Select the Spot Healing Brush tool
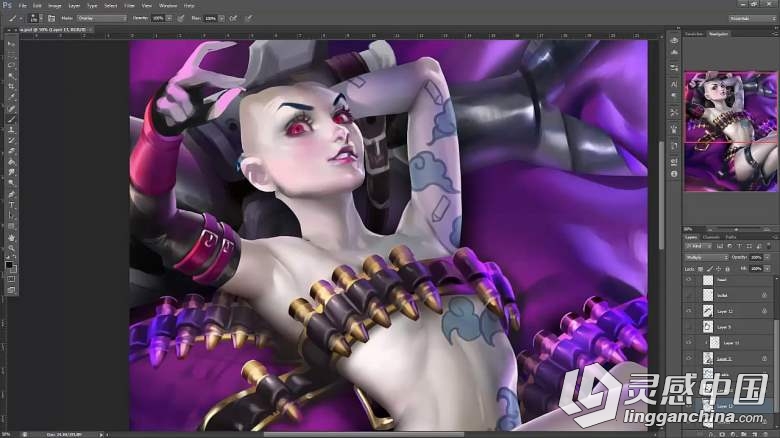 pyautogui.click(x=11, y=109)
